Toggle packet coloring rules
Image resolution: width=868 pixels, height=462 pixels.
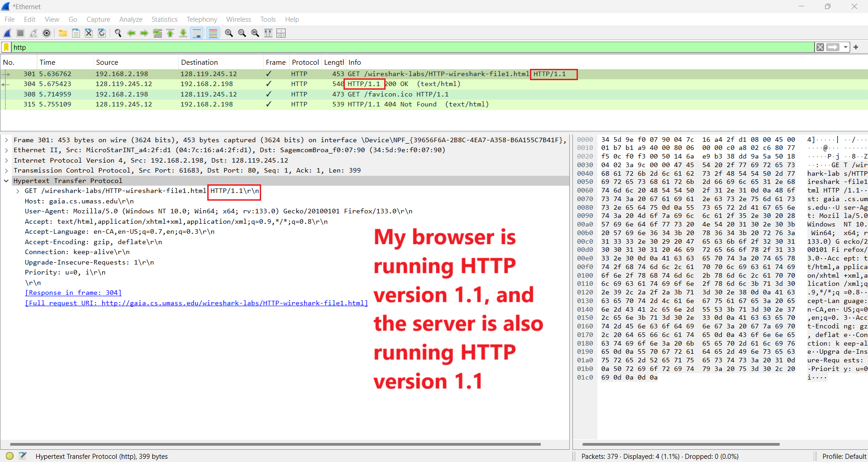pos(213,33)
